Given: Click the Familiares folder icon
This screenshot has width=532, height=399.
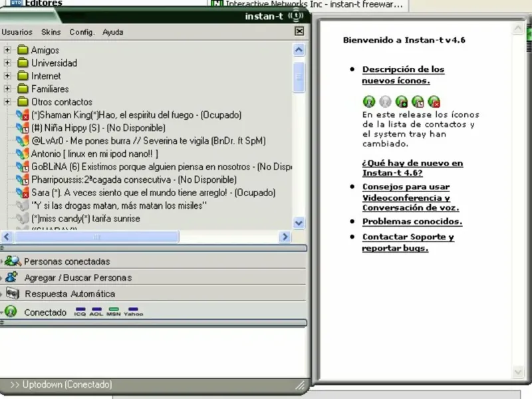Looking at the screenshot, I should point(23,88).
